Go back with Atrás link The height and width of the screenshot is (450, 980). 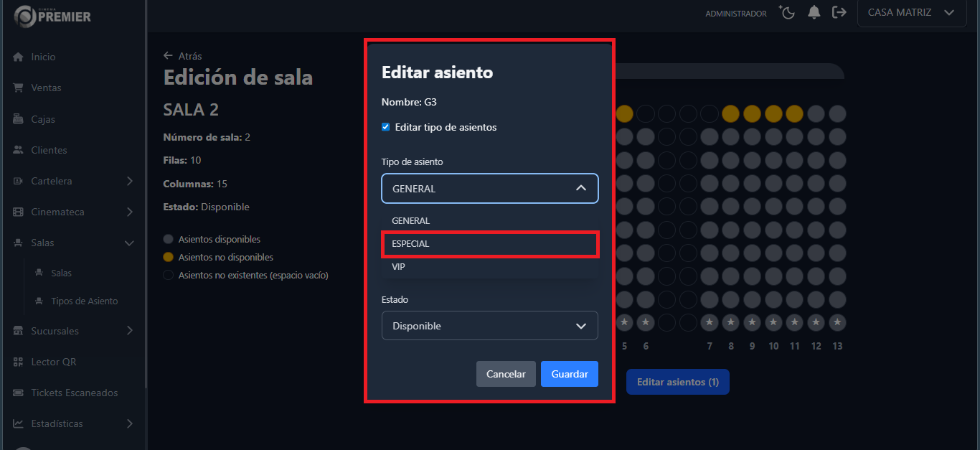pyautogui.click(x=183, y=55)
